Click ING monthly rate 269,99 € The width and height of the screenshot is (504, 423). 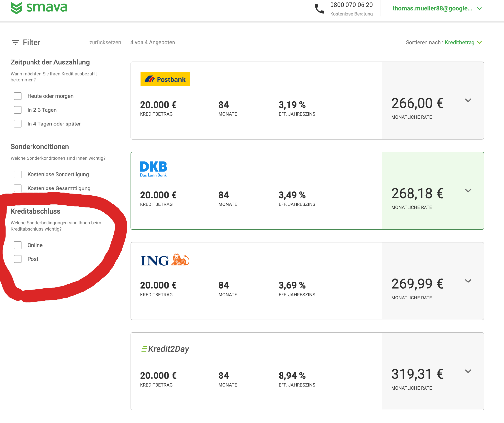tap(417, 284)
